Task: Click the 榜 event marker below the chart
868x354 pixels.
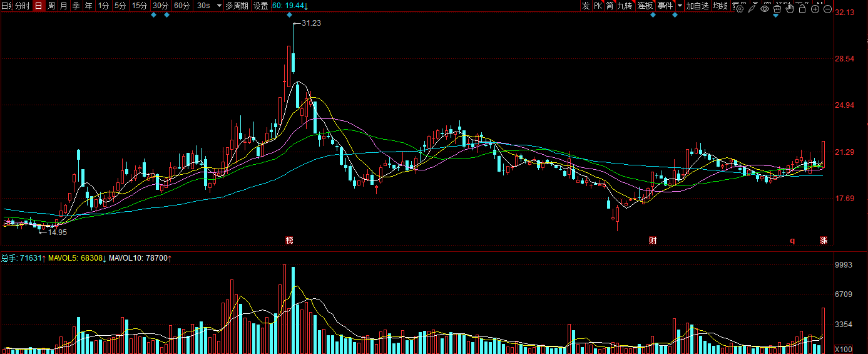Action: click(x=289, y=240)
